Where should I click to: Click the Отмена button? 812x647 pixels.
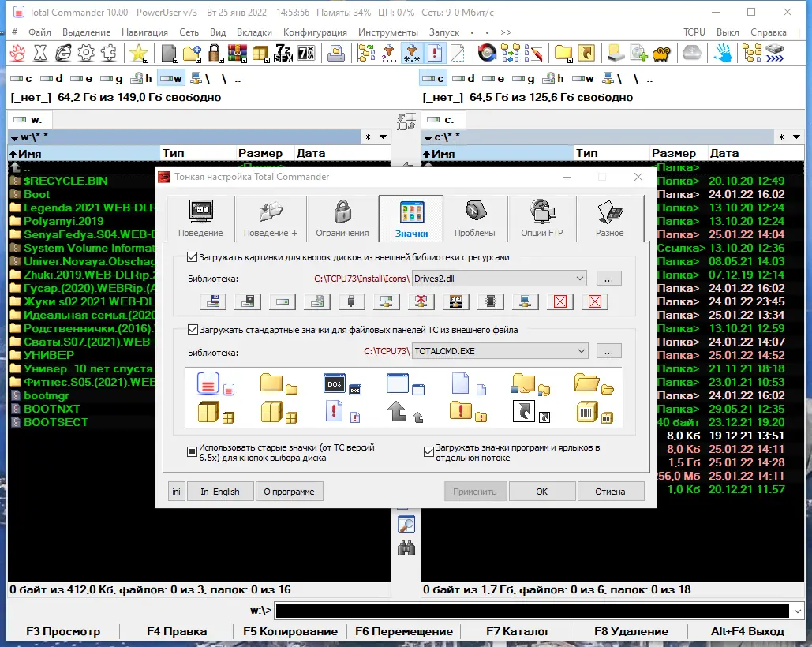click(611, 491)
